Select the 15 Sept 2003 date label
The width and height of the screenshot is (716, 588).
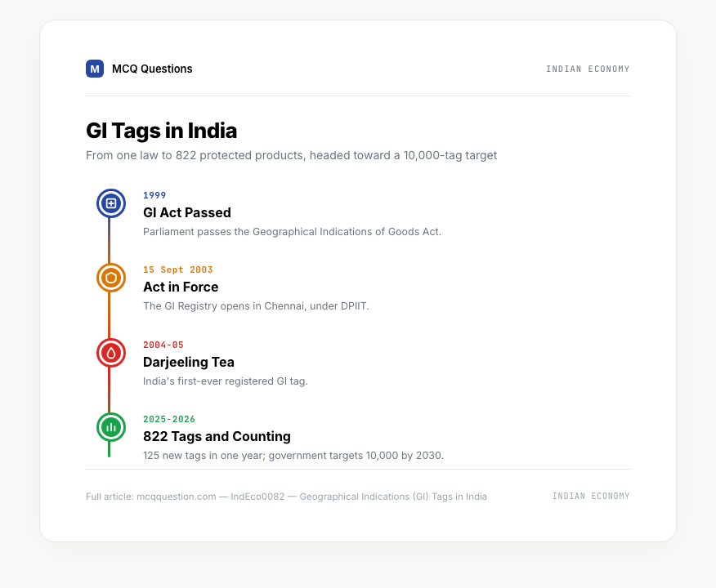pos(177,269)
